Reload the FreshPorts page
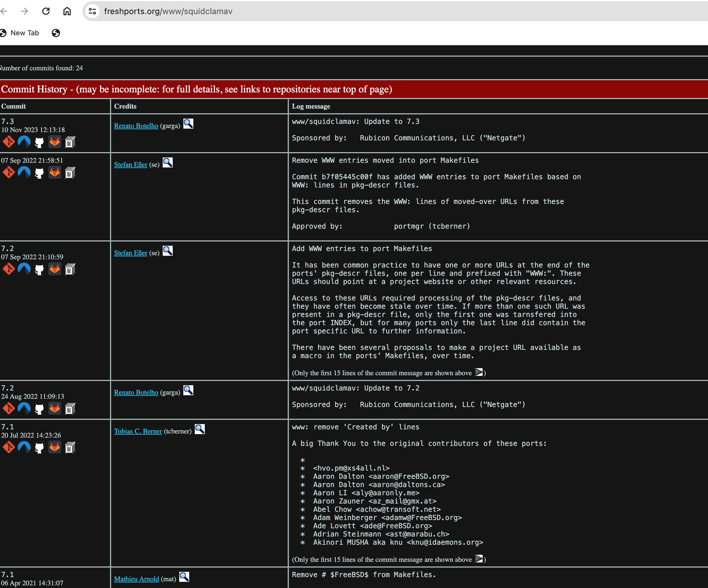The width and height of the screenshot is (708, 588). pyautogui.click(x=46, y=11)
